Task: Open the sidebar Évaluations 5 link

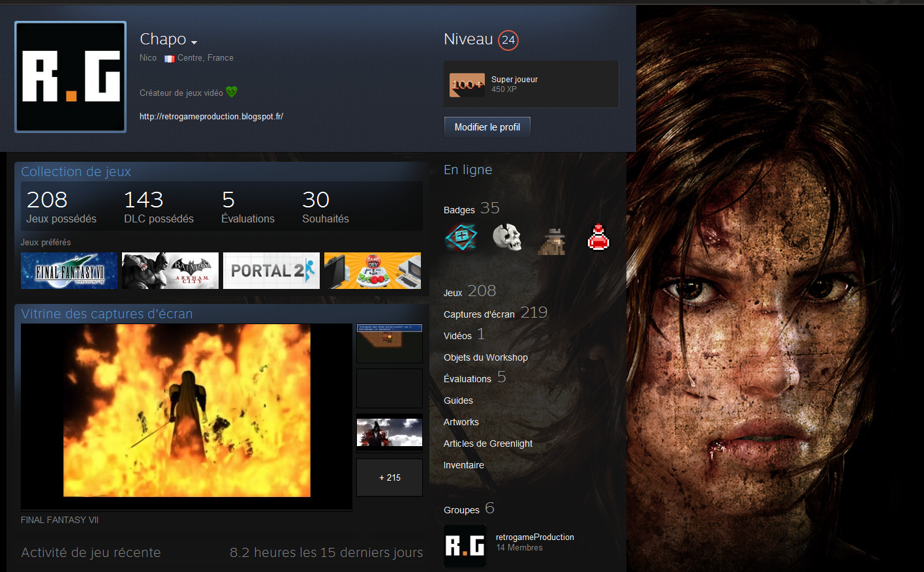Action: click(x=475, y=378)
